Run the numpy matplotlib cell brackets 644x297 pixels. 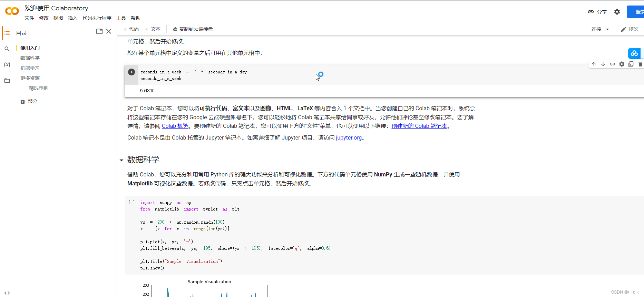(131, 203)
